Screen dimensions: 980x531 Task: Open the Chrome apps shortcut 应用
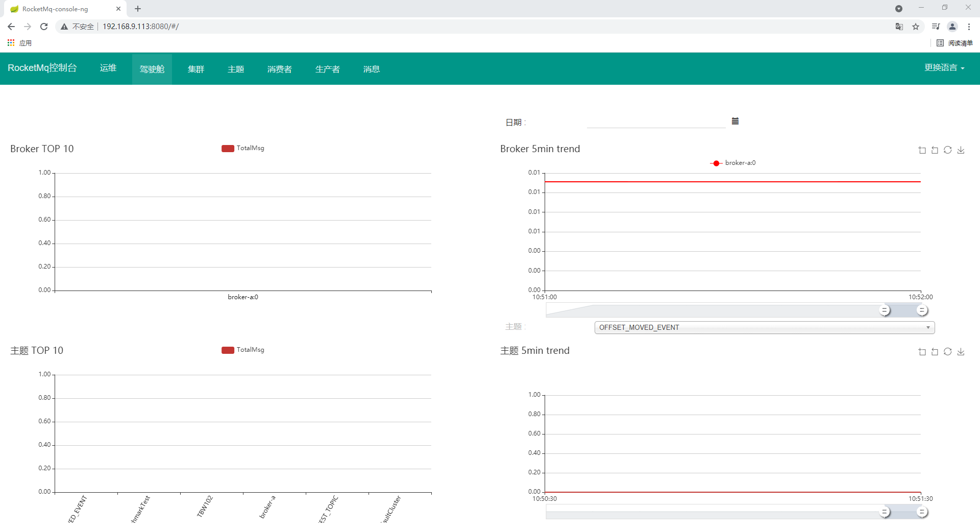coord(19,43)
